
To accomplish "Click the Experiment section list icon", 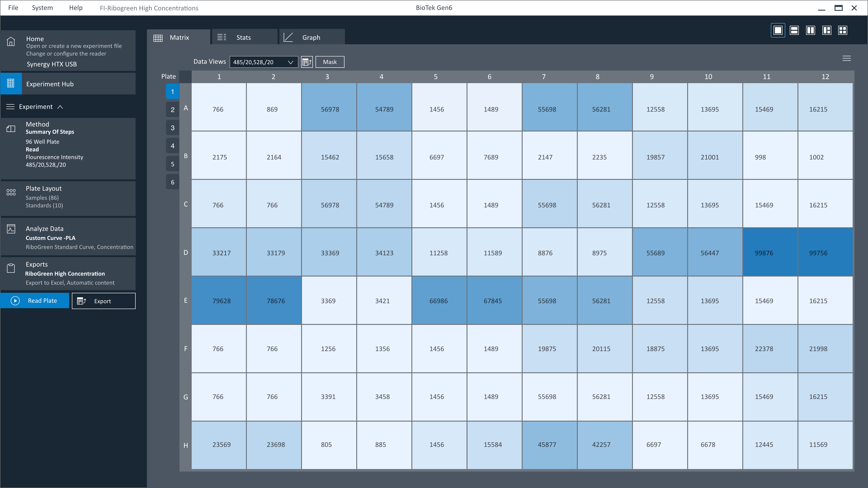I will [10, 107].
